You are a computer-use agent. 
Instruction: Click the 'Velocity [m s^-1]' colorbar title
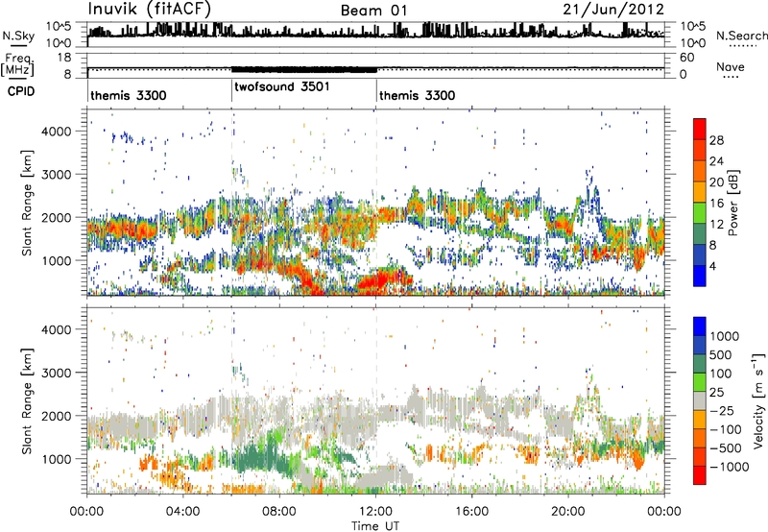click(x=758, y=400)
